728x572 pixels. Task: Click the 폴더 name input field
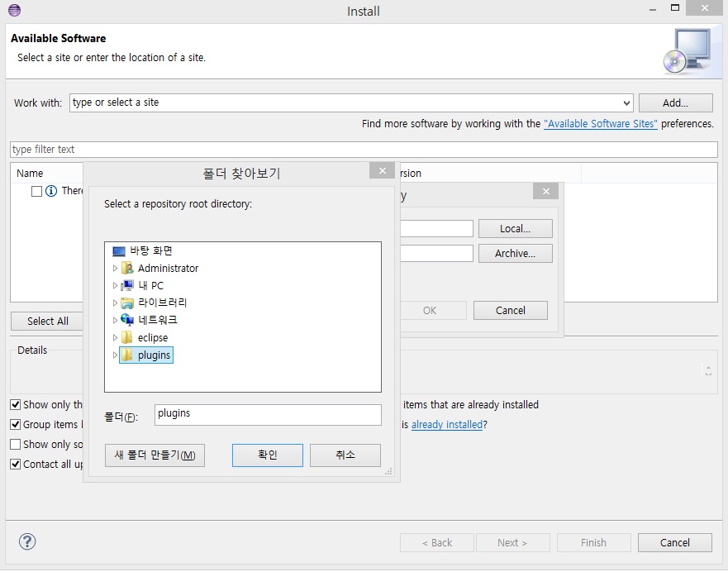click(268, 414)
